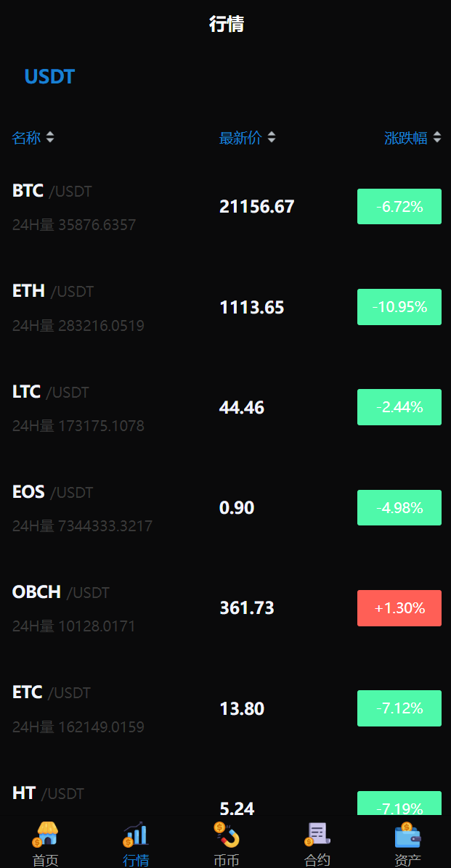Expand the 涨跌幅 sort selector

coord(436,136)
